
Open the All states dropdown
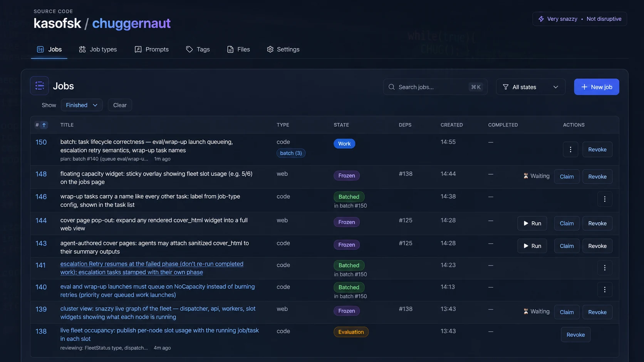tap(531, 87)
